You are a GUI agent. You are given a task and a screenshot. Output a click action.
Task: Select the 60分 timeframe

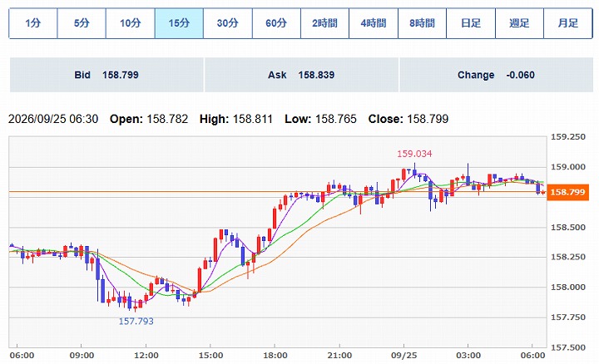pyautogui.click(x=276, y=23)
